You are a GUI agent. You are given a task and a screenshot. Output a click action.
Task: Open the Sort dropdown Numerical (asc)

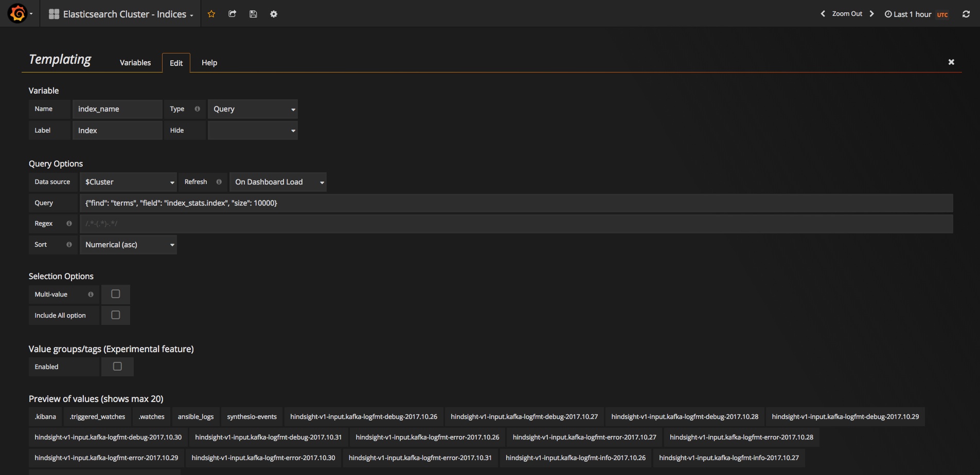[128, 245]
